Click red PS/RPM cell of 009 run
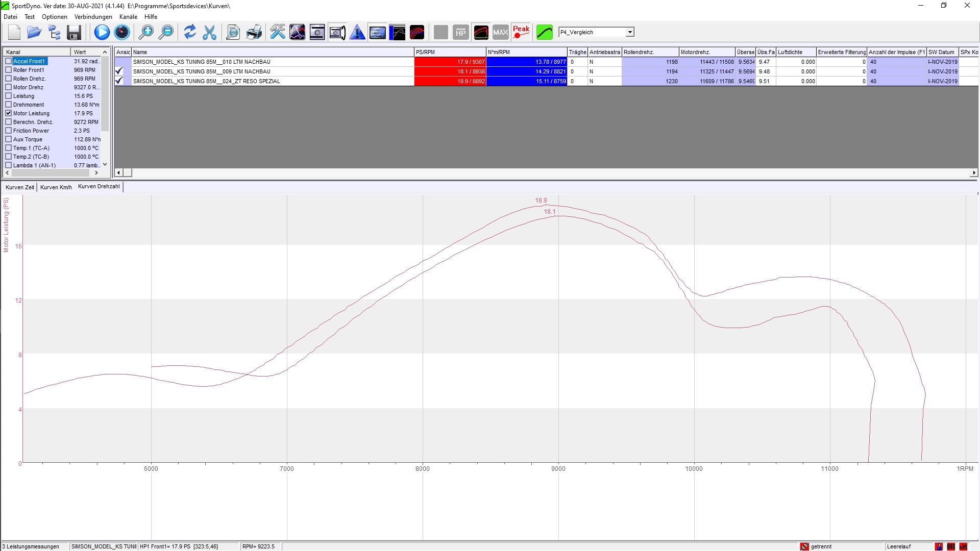This screenshot has width=980, height=551. point(450,71)
